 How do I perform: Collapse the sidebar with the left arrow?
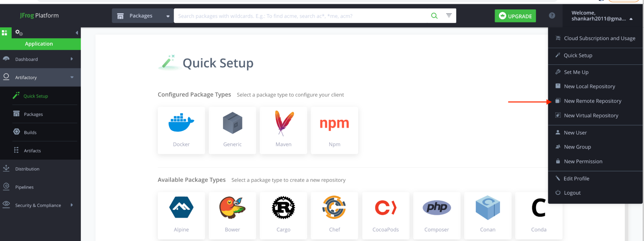77,33
